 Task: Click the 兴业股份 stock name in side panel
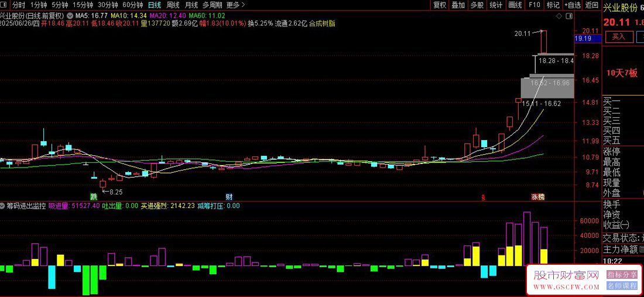[620, 8]
